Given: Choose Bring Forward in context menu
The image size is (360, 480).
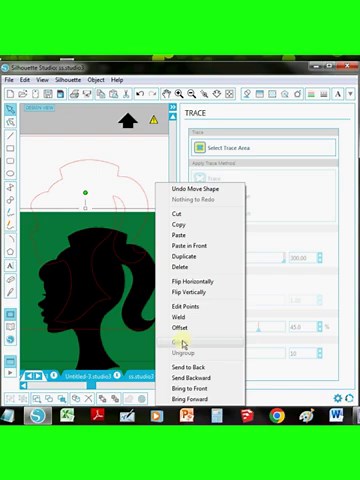Looking at the screenshot, I should 190,399.
